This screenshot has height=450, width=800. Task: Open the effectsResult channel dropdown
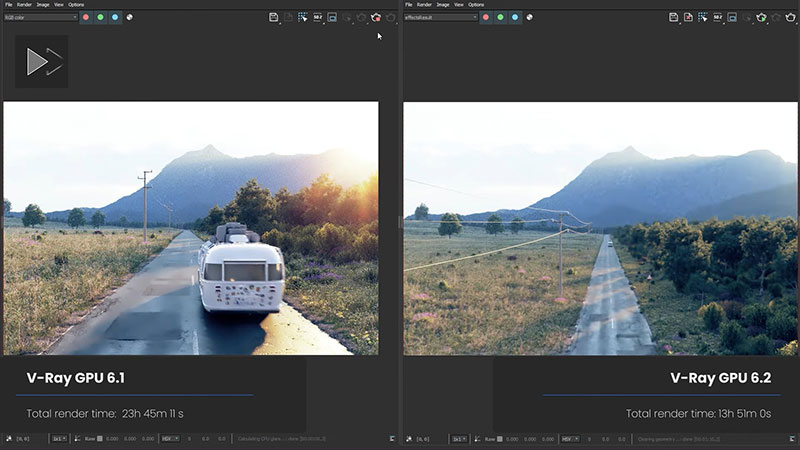440,17
